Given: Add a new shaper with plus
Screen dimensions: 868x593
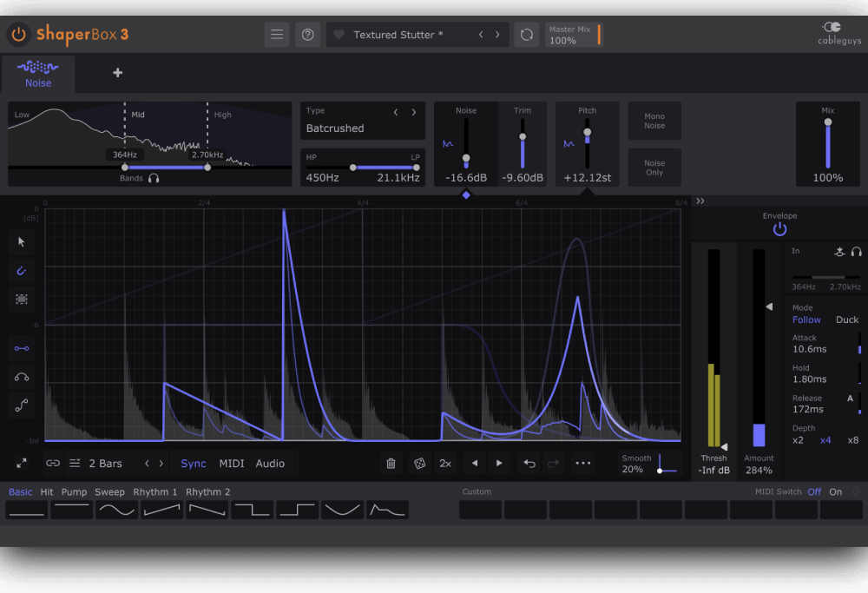Looking at the screenshot, I should click(x=117, y=73).
